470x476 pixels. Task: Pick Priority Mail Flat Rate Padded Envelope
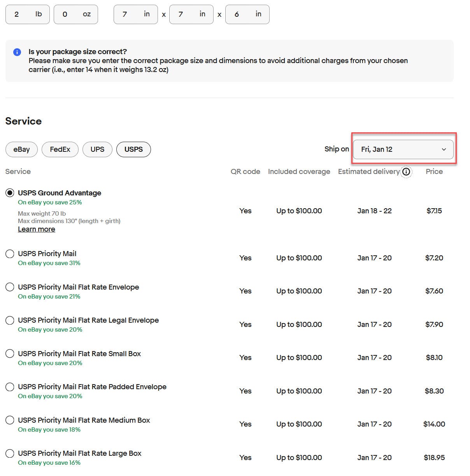tap(10, 387)
